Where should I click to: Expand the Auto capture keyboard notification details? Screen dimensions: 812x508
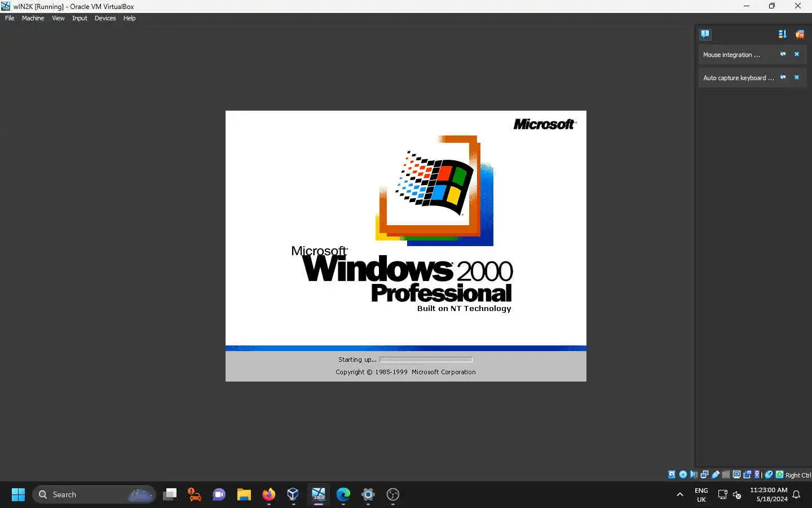[x=783, y=77]
